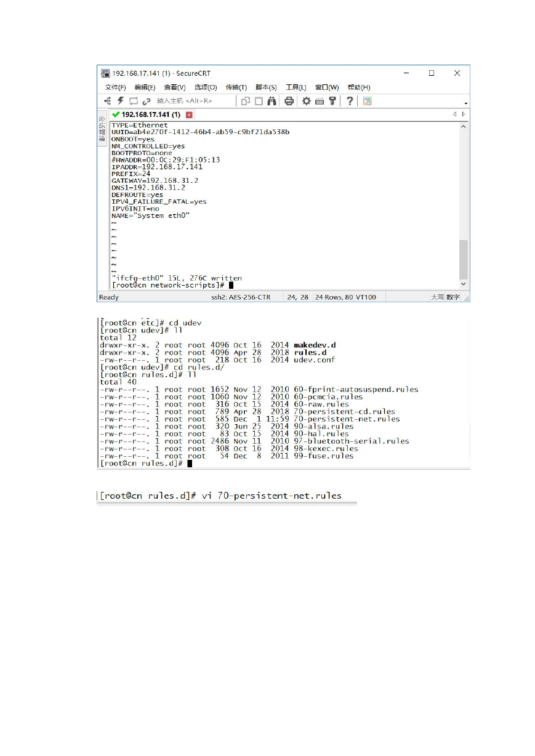Close the 192.168.17.141 (1) session tab
Viewport: 535px width, 756px height.
pos(189,115)
